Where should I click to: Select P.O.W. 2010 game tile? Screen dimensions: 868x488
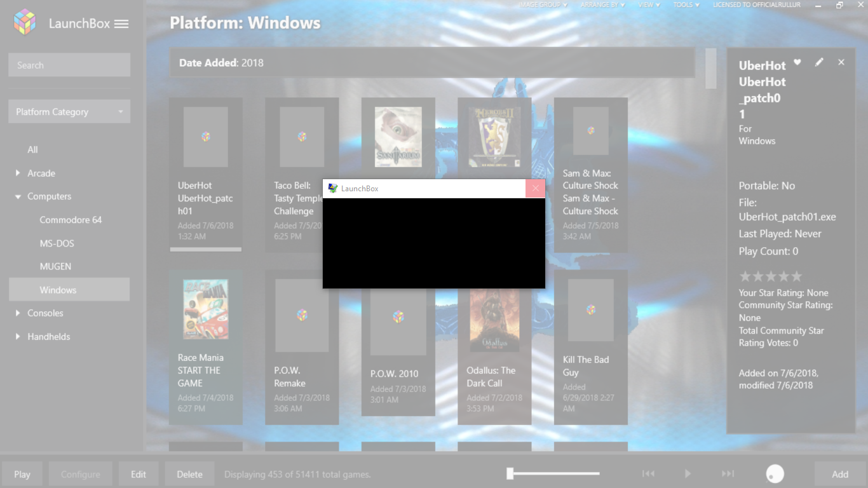tap(398, 353)
